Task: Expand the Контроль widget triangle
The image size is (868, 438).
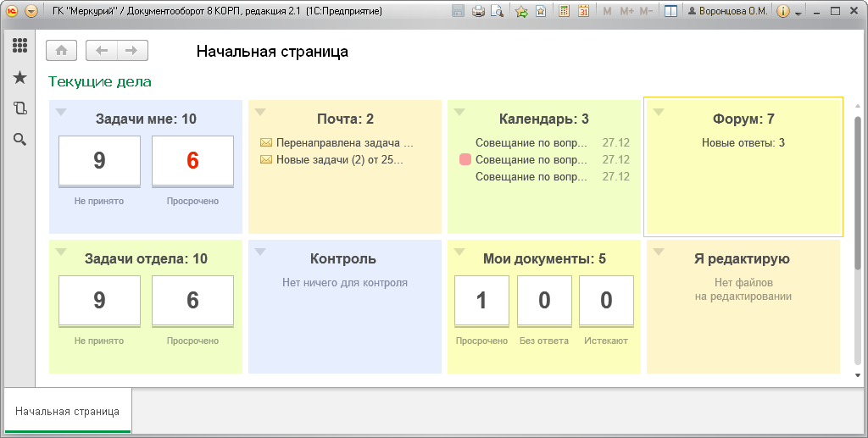Action: click(260, 252)
